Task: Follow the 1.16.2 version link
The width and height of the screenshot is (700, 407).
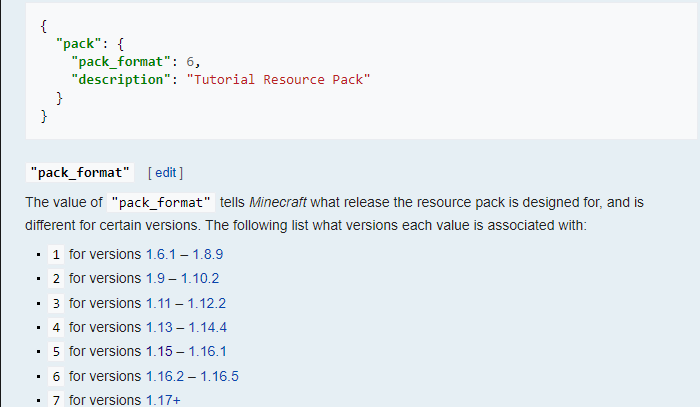Action: (165, 376)
